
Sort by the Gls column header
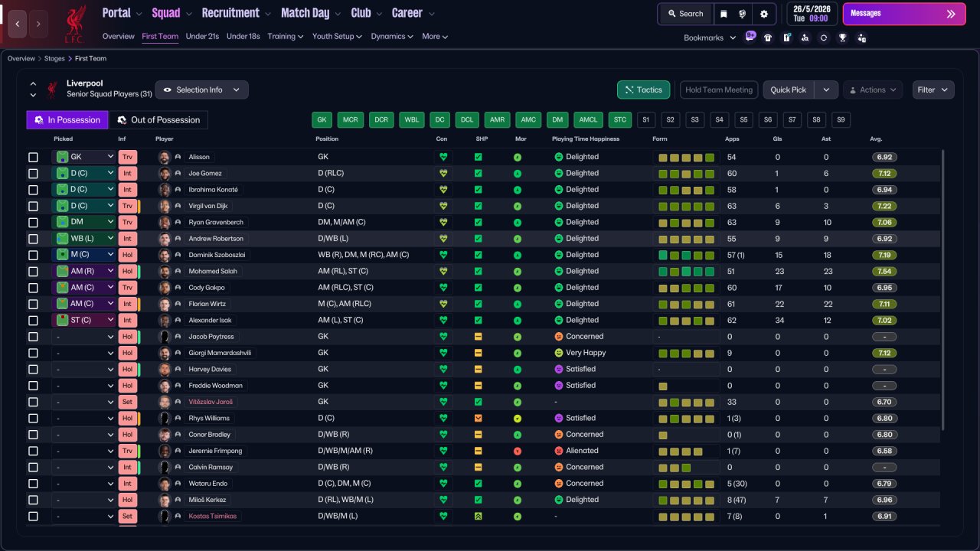778,139
